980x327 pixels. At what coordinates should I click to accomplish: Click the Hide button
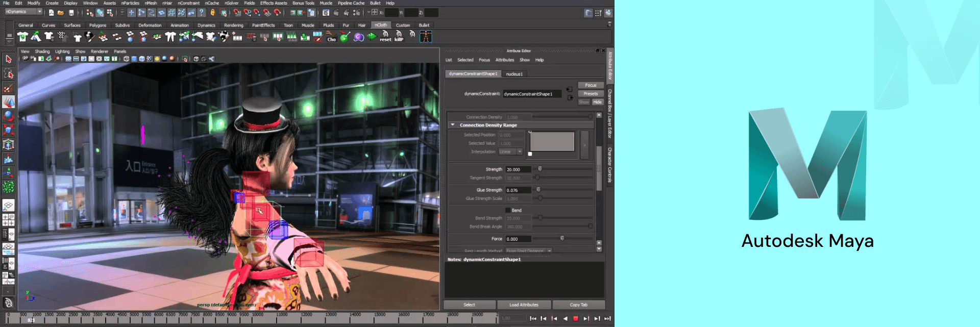click(x=597, y=102)
